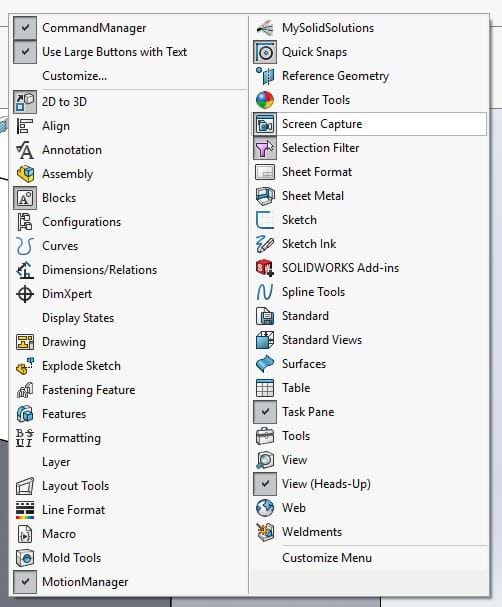Uncheck the Task Pane option
The image size is (502, 607).
[x=265, y=412]
